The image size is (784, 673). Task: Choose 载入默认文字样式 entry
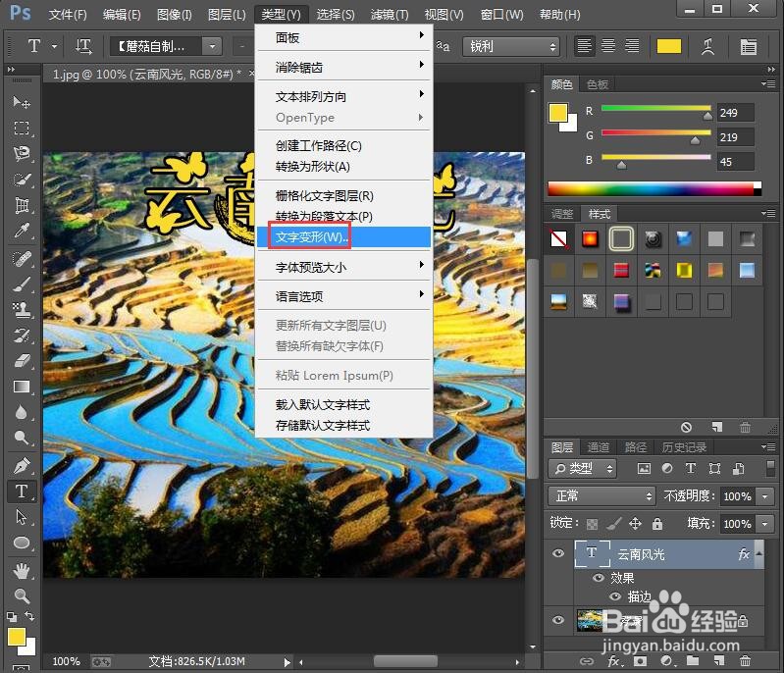pos(344,404)
